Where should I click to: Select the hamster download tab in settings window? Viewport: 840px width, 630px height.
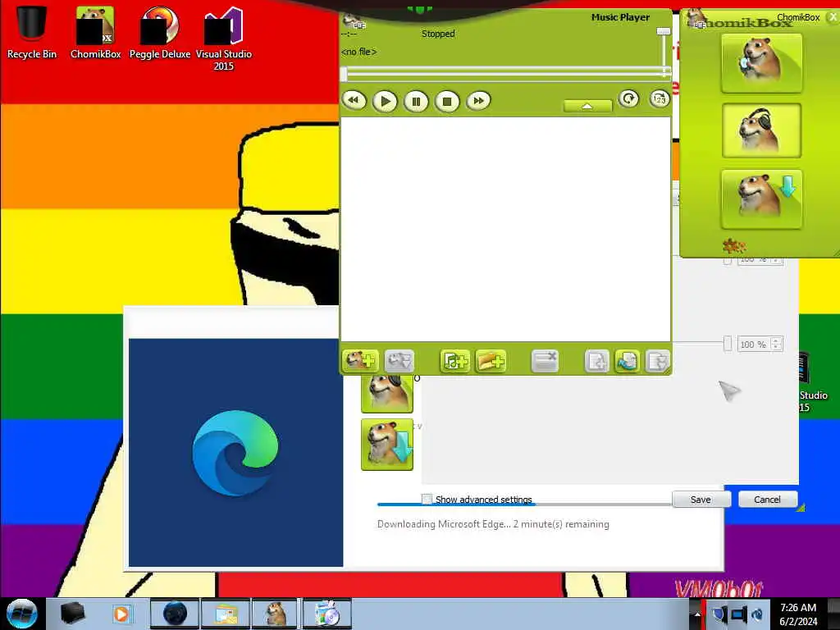click(x=387, y=445)
